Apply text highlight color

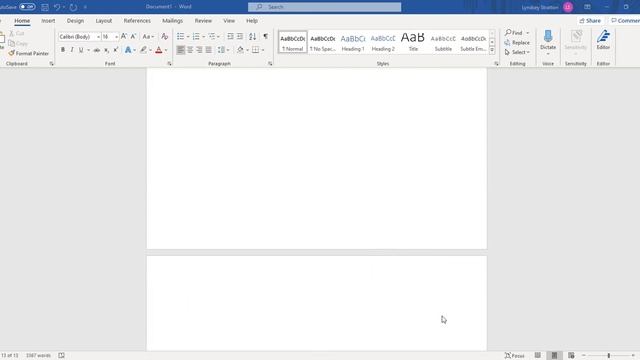143,50
